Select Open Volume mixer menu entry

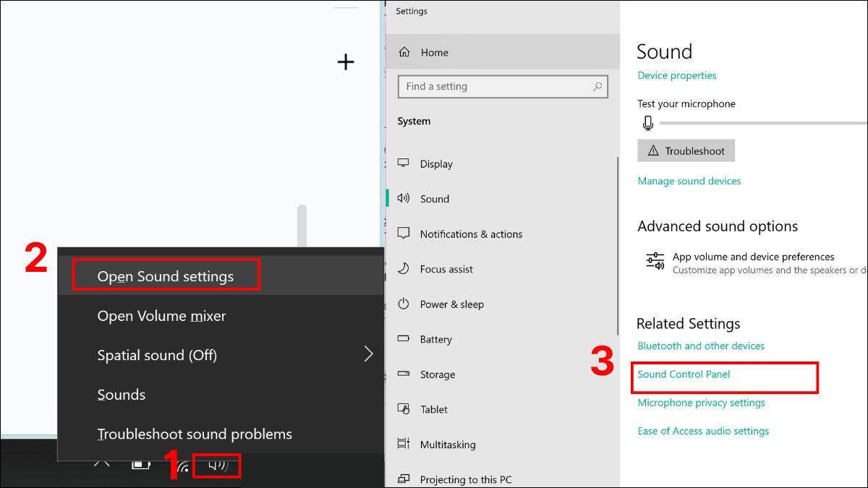(x=162, y=316)
